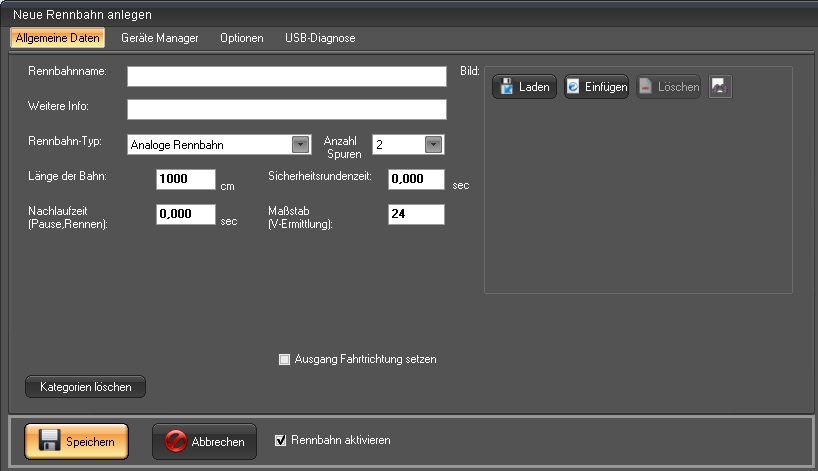Uncheck Rennbahn aktivieren checkbox
Viewport: 818px width, 471px height.
click(281, 439)
